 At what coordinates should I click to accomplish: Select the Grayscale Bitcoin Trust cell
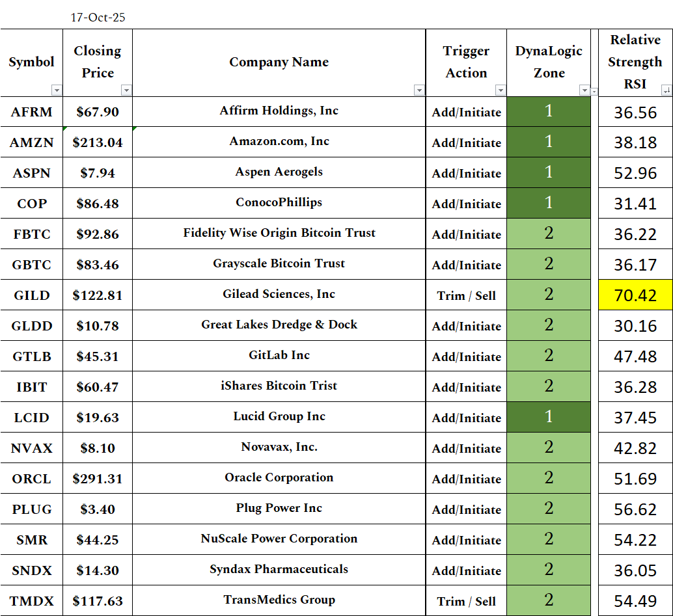279,264
